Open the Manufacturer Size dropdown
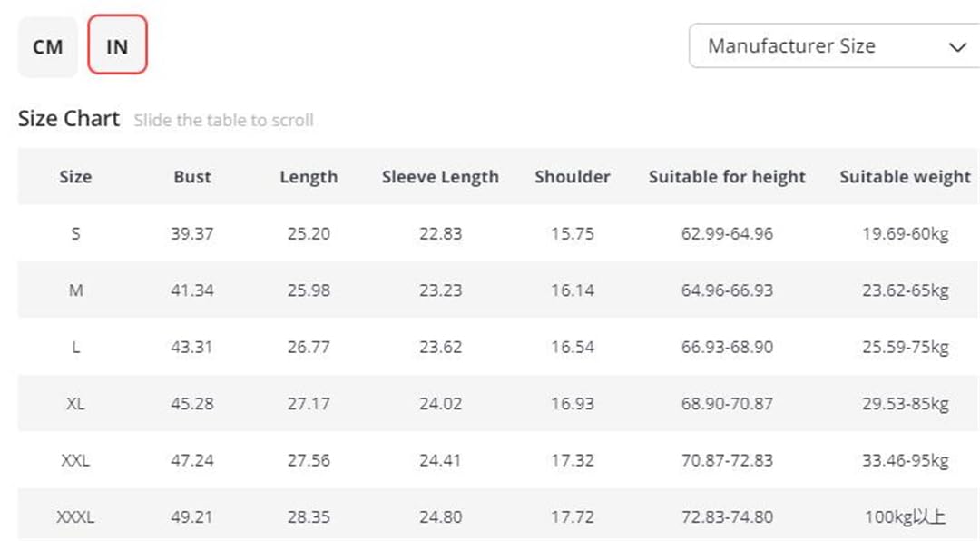The width and height of the screenshot is (980, 541). coord(834,45)
